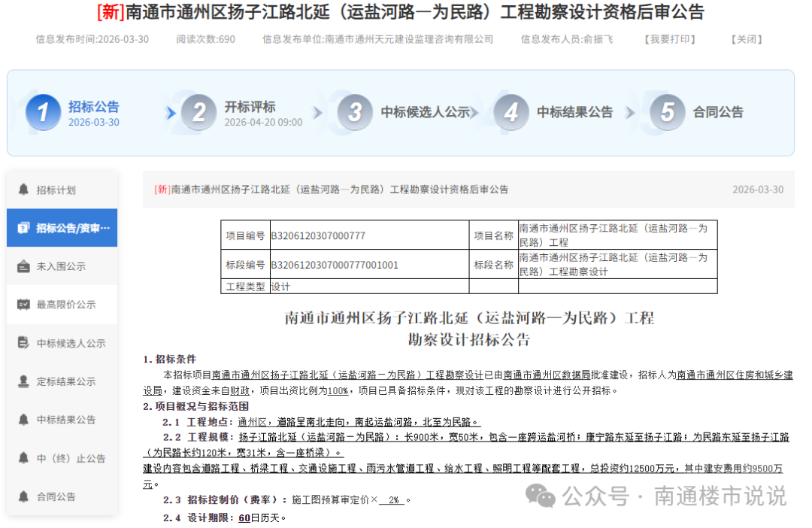Click the blue arrow after step 1
812x528 pixels.
[x=171, y=113]
